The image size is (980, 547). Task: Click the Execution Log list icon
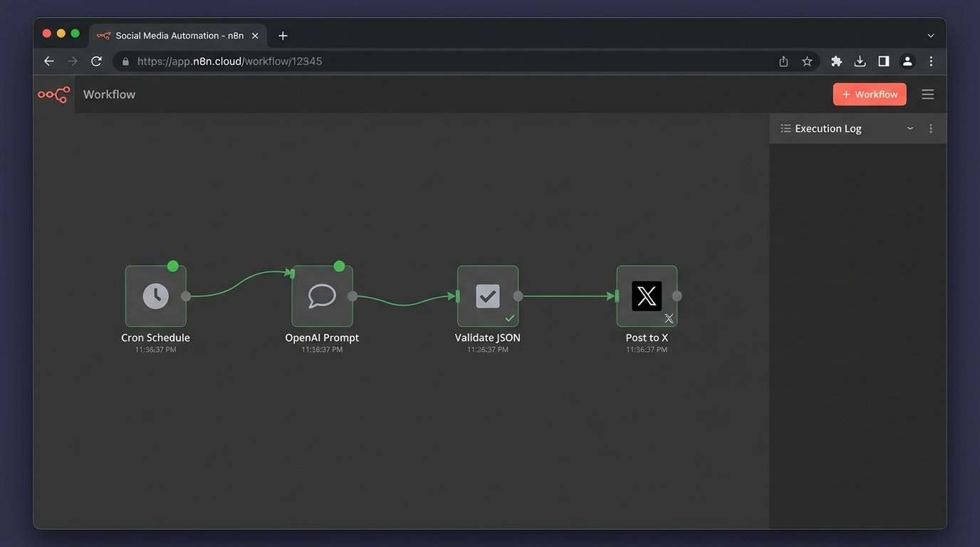[785, 128]
